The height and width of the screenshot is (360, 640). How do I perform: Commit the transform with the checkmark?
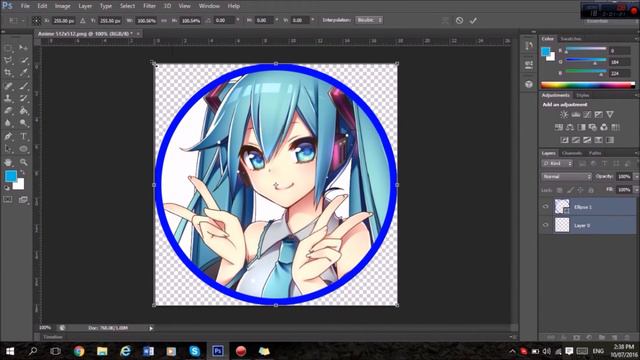coord(473,20)
